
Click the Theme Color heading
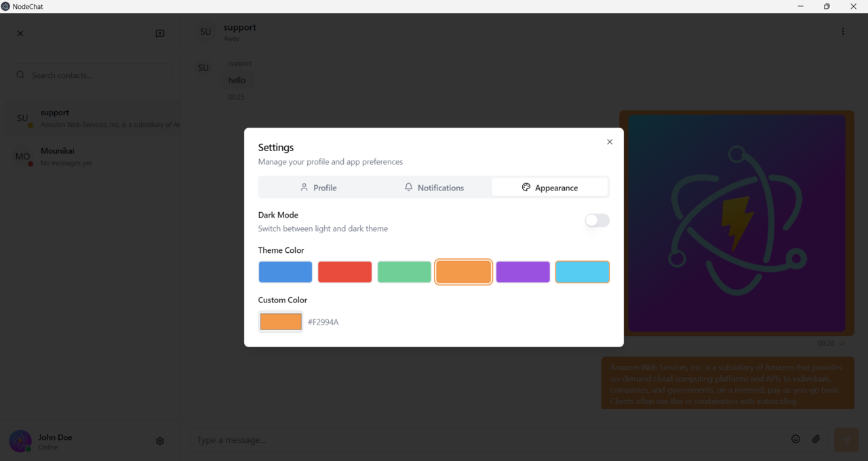(x=281, y=250)
